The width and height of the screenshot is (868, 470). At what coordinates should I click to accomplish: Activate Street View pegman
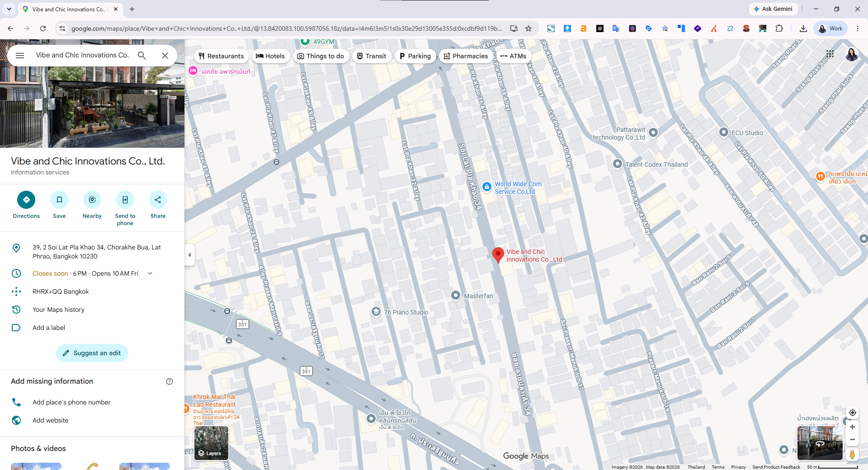pos(852,454)
